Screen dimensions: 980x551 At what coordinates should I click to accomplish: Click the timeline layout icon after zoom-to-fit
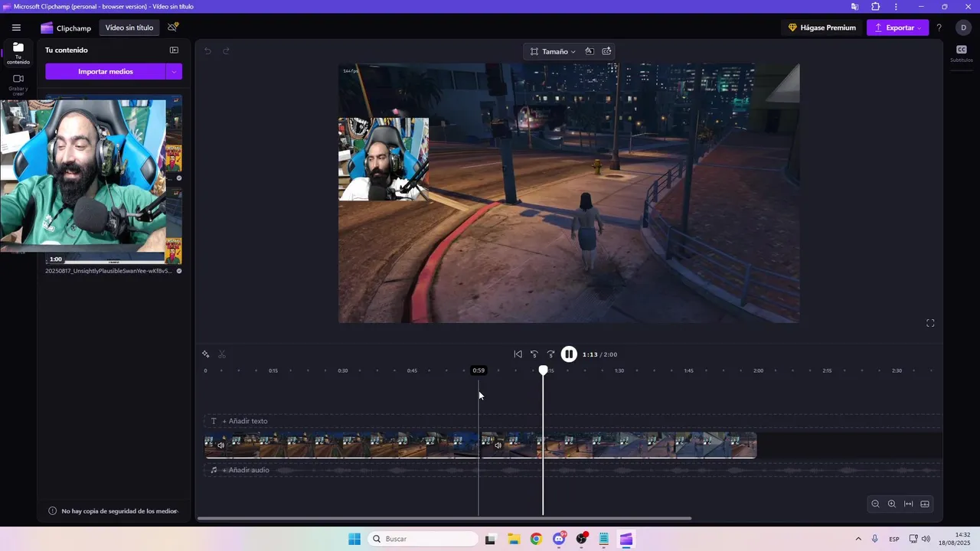[925, 504]
